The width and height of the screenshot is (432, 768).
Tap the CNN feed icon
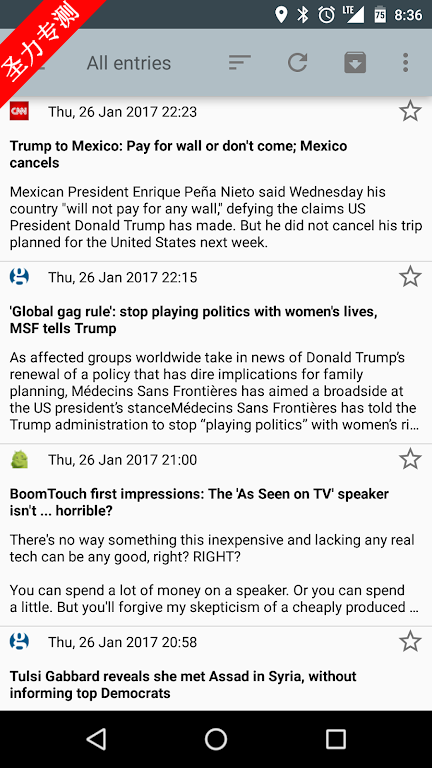click(19, 111)
